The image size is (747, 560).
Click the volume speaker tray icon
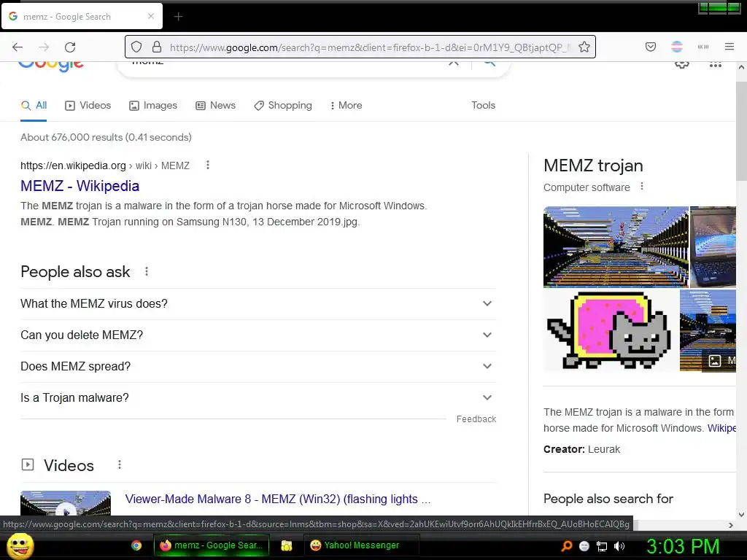click(x=619, y=546)
